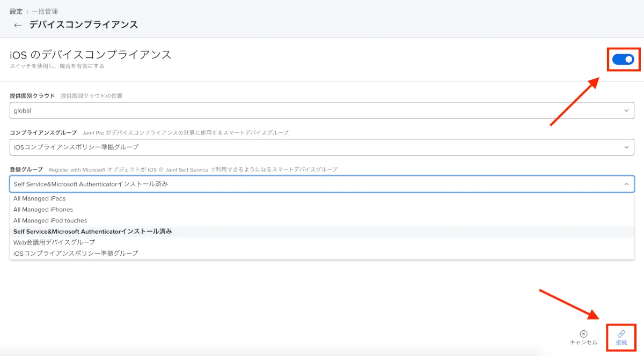Click the 登録グループ selection field
The height and width of the screenshot is (356, 644).
pos(311,184)
